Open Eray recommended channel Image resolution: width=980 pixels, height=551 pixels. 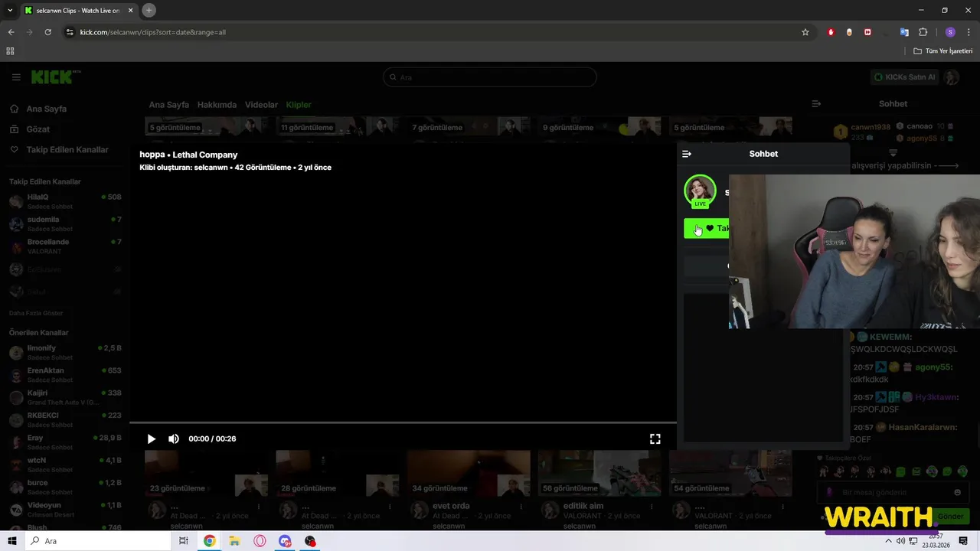[x=65, y=442]
